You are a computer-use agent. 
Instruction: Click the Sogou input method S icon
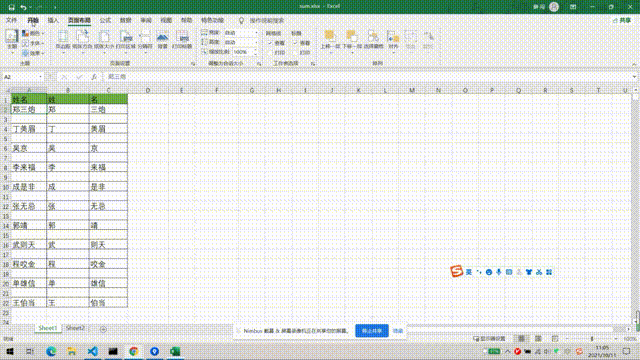point(456,271)
